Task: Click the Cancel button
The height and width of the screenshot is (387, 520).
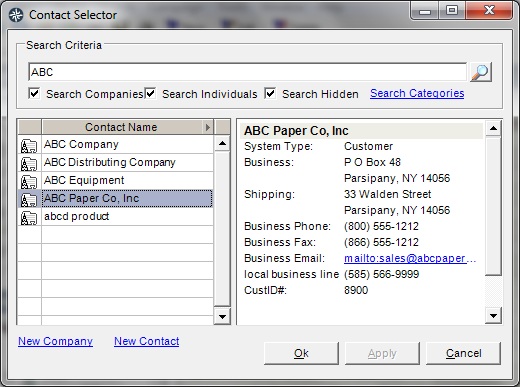Action: [463, 353]
